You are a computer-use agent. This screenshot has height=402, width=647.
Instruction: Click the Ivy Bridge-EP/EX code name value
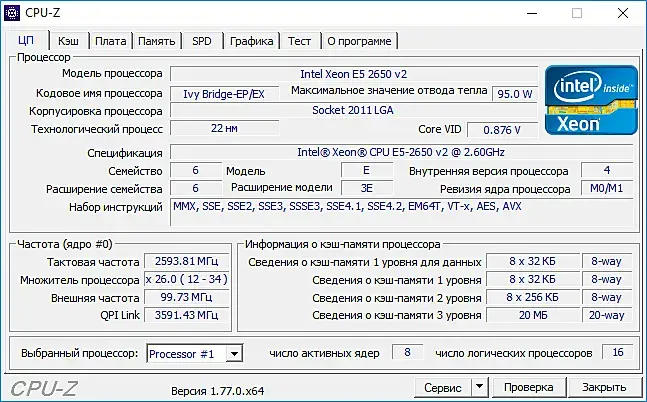(224, 94)
